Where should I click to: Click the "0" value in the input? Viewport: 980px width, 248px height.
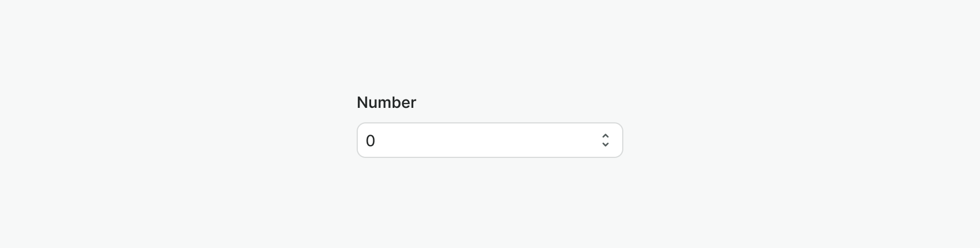[371, 141]
